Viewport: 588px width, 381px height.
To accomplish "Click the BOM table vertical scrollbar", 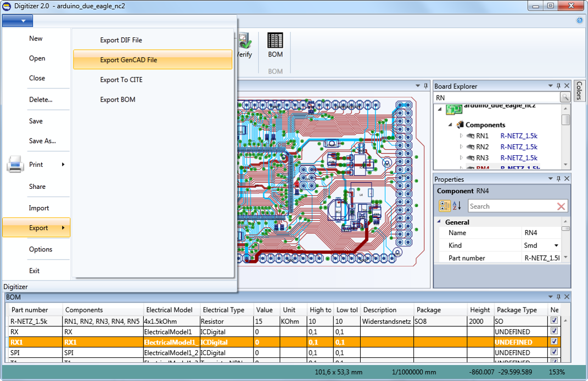I will pyautogui.click(x=565, y=339).
